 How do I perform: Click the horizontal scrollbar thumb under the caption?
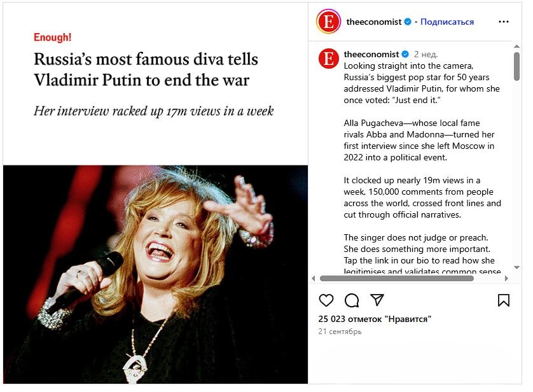pos(396,278)
